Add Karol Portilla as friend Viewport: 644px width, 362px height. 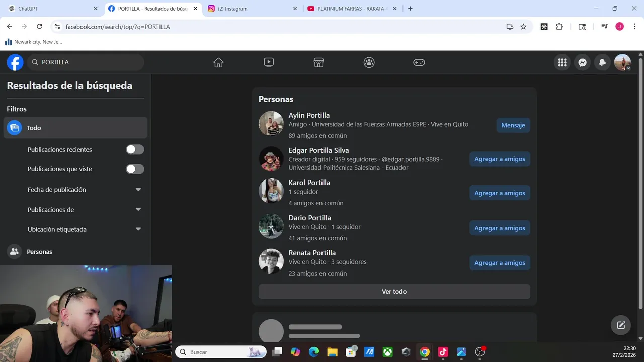coord(500,193)
